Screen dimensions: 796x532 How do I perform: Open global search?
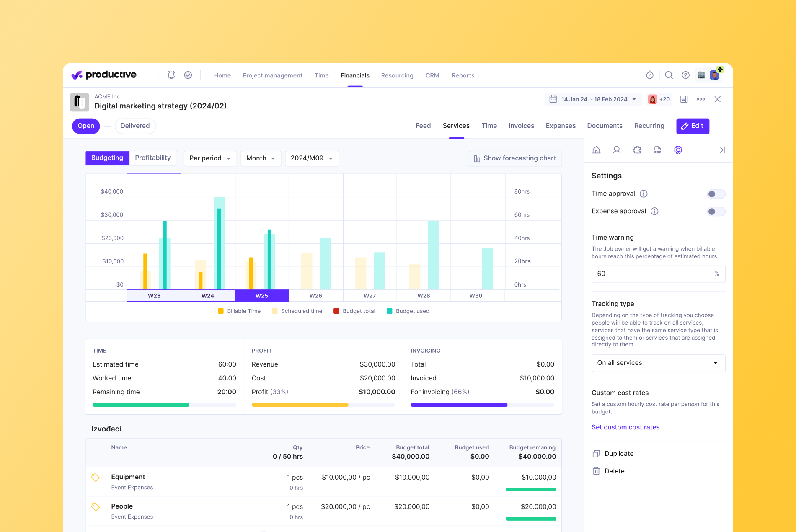tap(669, 75)
